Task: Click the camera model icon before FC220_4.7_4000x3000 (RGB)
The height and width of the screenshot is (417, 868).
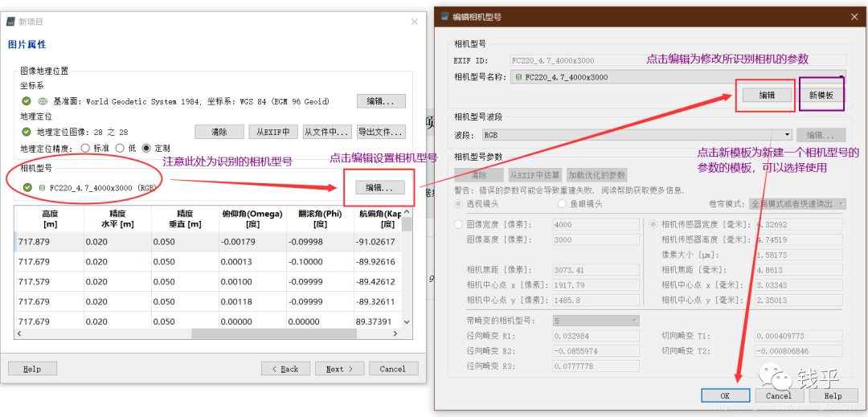Action: [42, 187]
